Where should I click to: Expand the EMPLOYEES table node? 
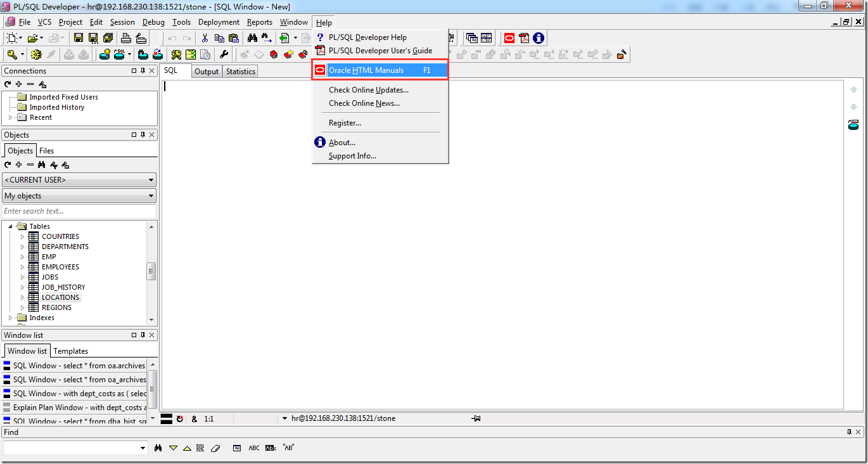23,267
